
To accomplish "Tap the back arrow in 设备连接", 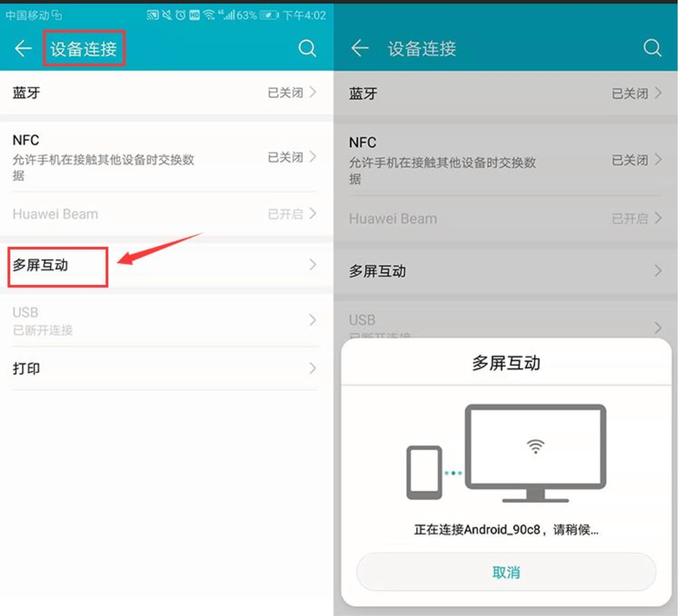I will 23,48.
